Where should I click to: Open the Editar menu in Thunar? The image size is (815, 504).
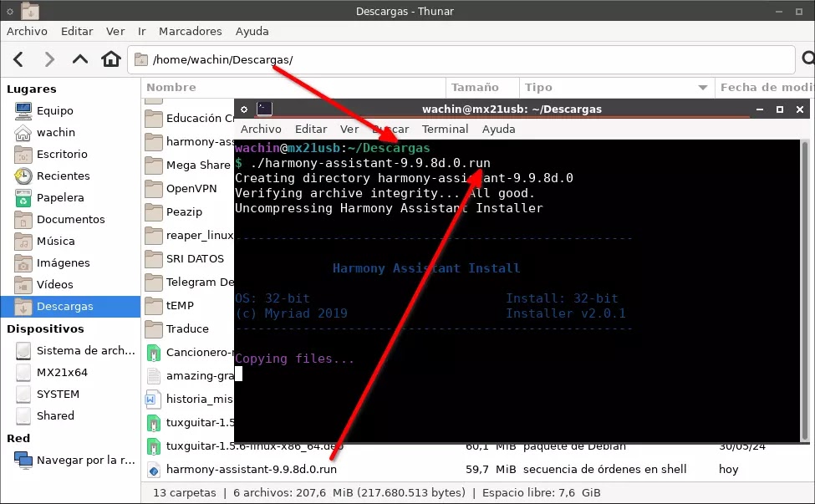(77, 31)
